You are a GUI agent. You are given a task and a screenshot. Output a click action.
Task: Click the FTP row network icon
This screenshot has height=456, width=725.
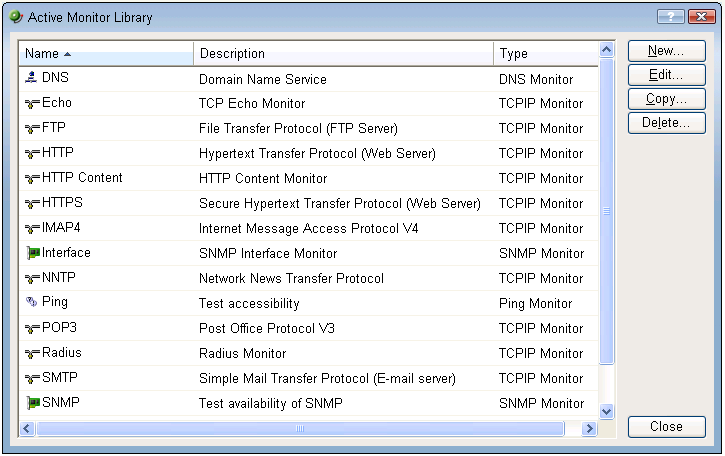click(x=32, y=129)
